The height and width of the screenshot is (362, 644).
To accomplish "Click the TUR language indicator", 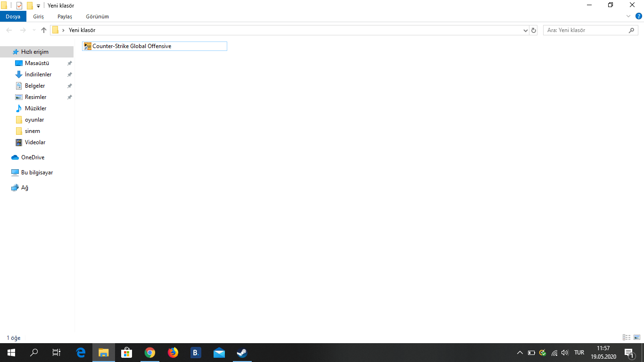I will pos(579,353).
